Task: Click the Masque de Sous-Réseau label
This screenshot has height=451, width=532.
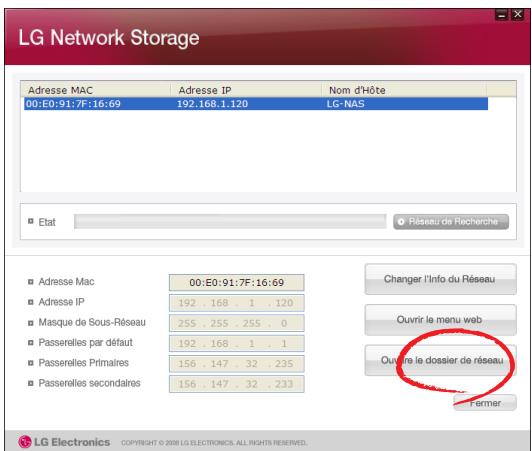Action: [x=92, y=322]
